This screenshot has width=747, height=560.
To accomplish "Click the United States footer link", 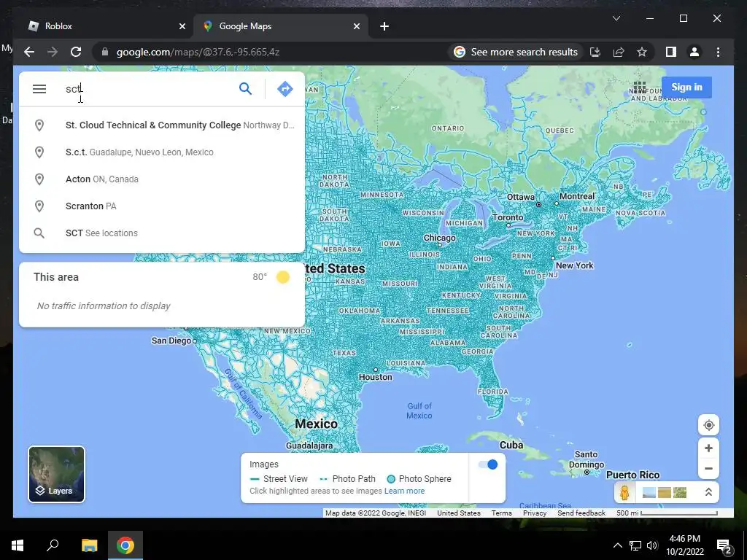I will (x=458, y=513).
